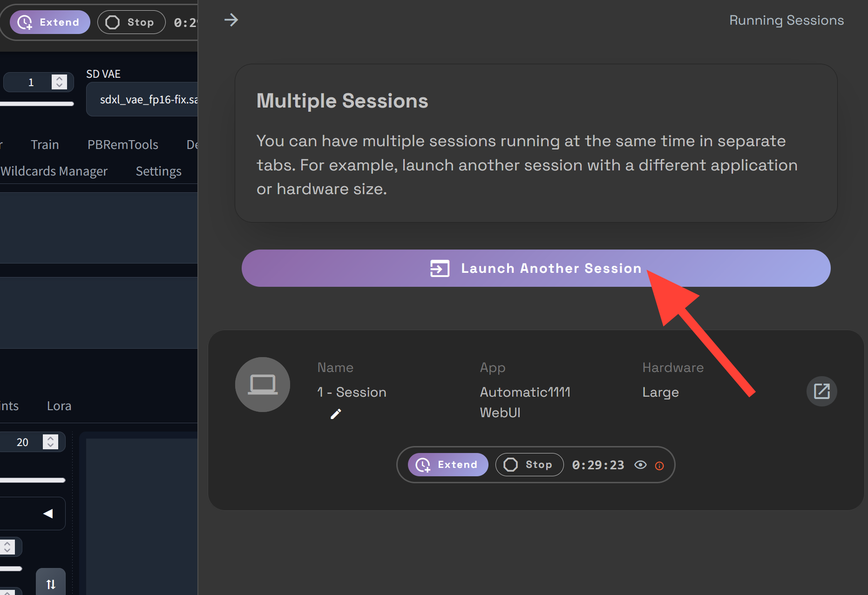Click the laptop session avatar icon
The width and height of the screenshot is (868, 595).
263,385
